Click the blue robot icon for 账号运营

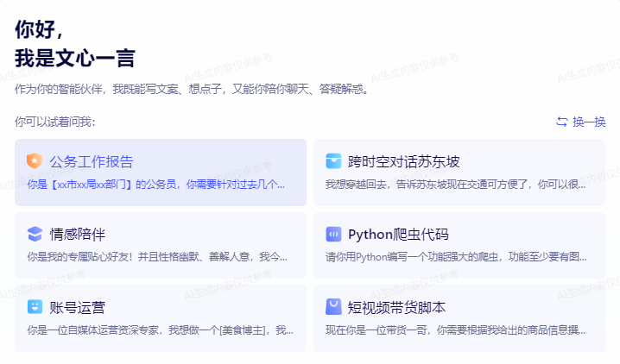pos(35,307)
